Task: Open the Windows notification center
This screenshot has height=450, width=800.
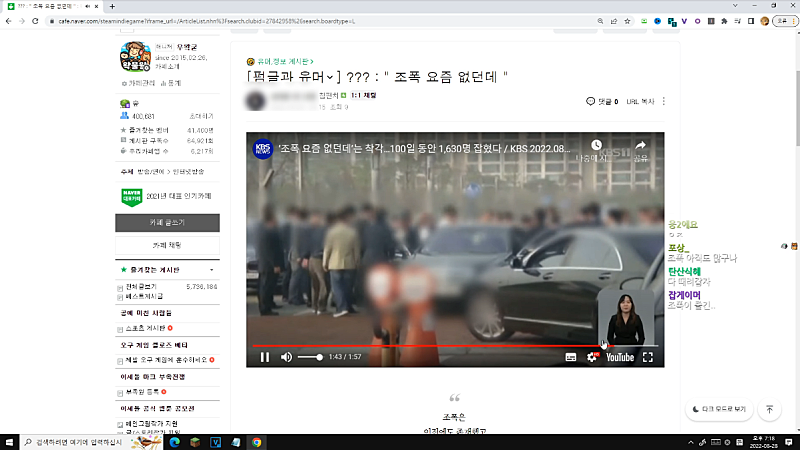Action: coord(789,442)
